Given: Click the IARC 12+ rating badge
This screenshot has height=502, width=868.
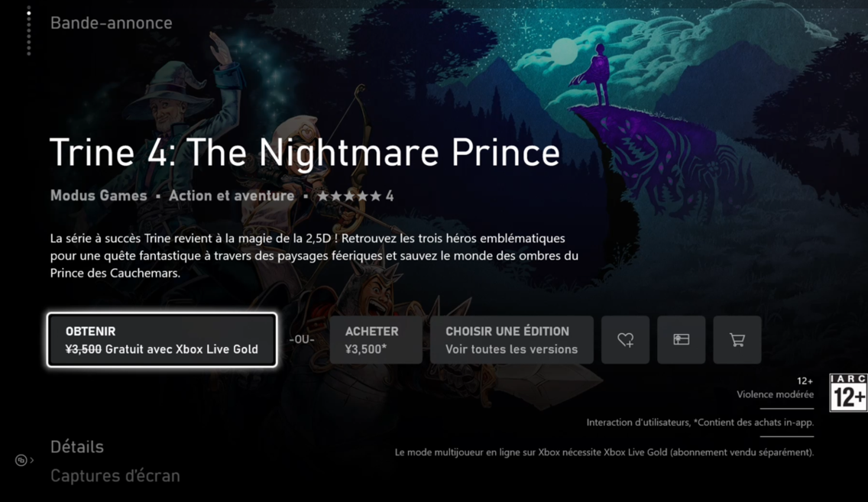Looking at the screenshot, I should pyautogui.click(x=849, y=393).
